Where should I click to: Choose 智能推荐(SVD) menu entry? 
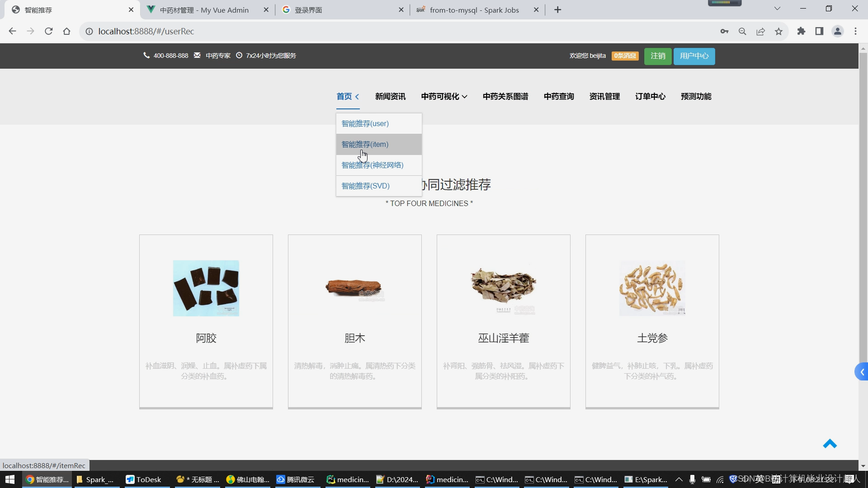pyautogui.click(x=365, y=186)
